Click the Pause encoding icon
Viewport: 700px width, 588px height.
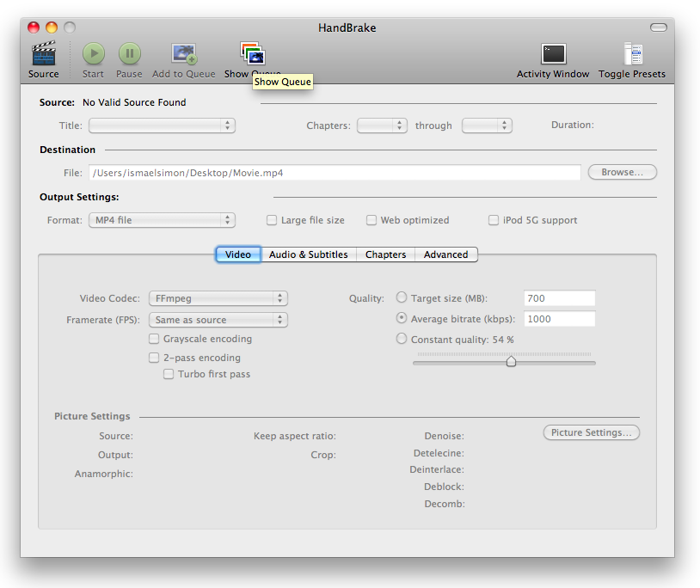[130, 53]
